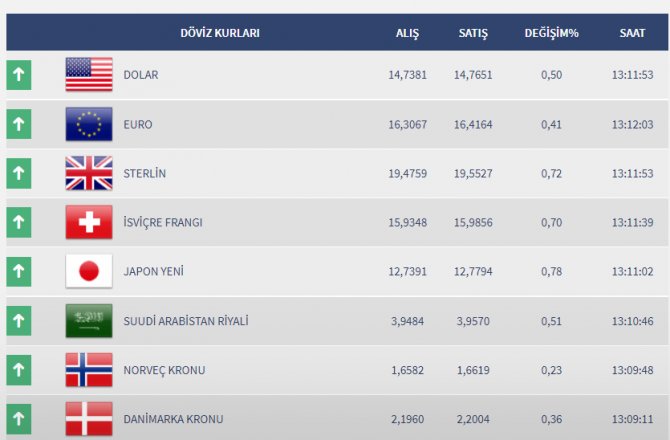Open the DOLAR currency link
670x440 pixels.
tap(140, 75)
